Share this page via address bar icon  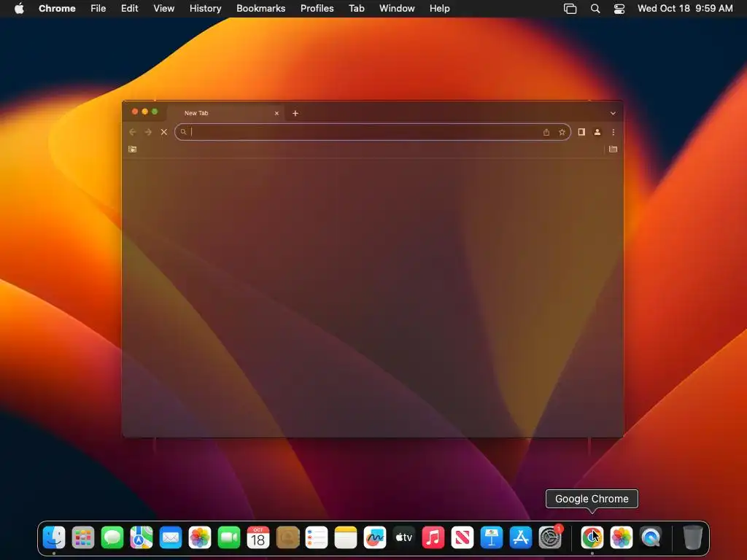click(546, 132)
